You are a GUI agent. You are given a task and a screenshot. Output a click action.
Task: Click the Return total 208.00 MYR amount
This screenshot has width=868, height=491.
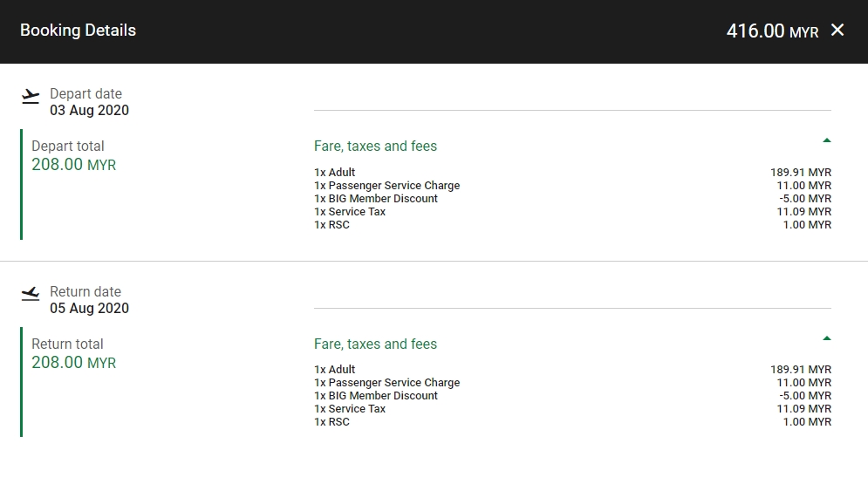coord(73,363)
